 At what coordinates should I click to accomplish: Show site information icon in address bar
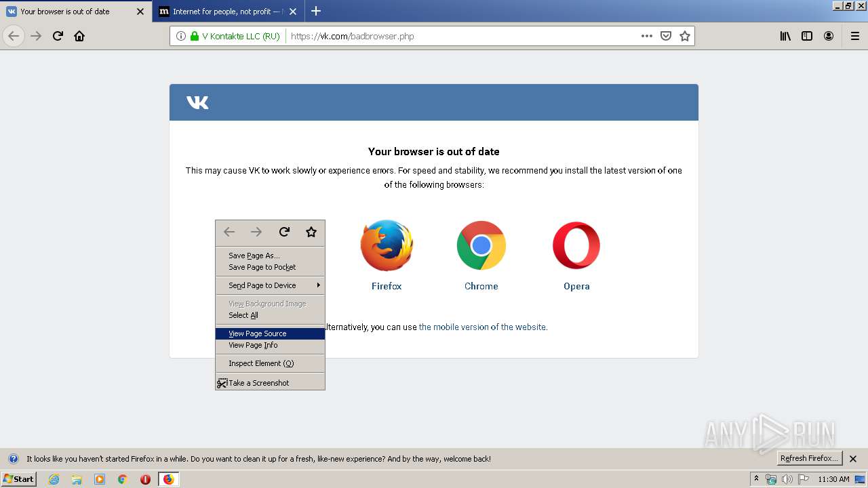[x=181, y=36]
